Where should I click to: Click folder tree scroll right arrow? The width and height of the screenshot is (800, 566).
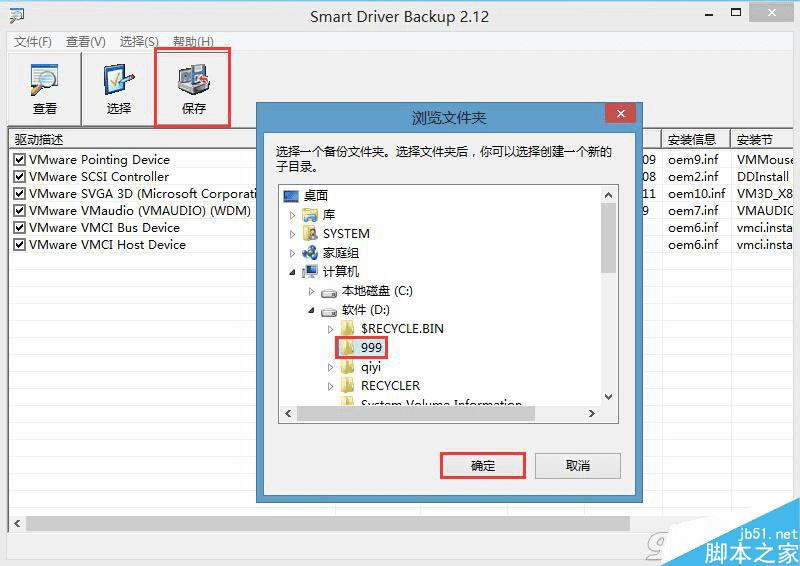point(592,413)
